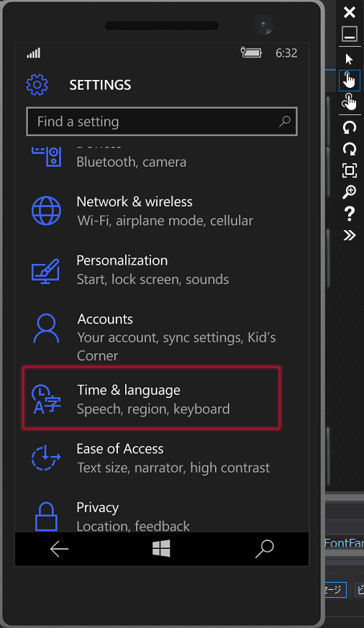Screen dimensions: 364x628
Task: Open the emulator zoom tool
Action: pyautogui.click(x=349, y=192)
